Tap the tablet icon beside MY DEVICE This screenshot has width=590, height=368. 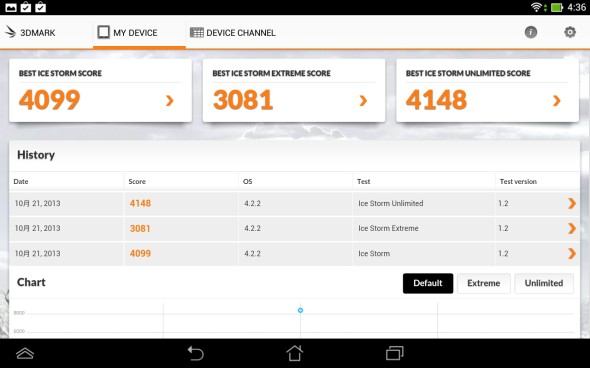(103, 32)
